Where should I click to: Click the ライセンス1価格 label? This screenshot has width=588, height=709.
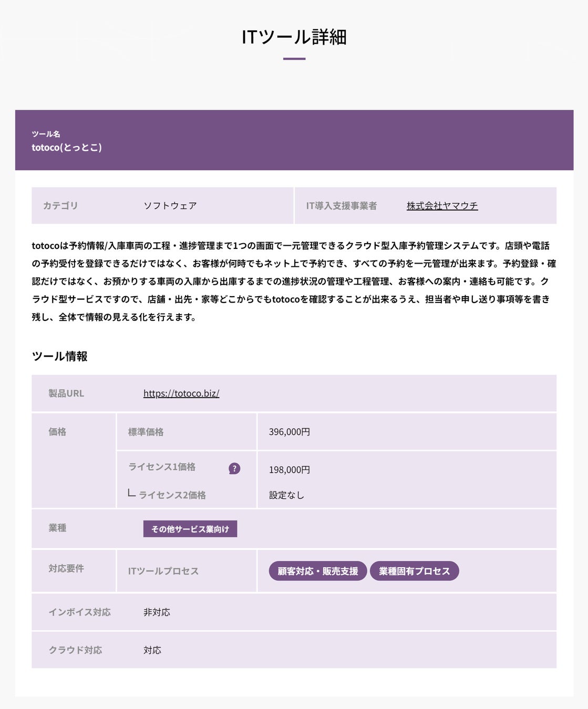[162, 467]
